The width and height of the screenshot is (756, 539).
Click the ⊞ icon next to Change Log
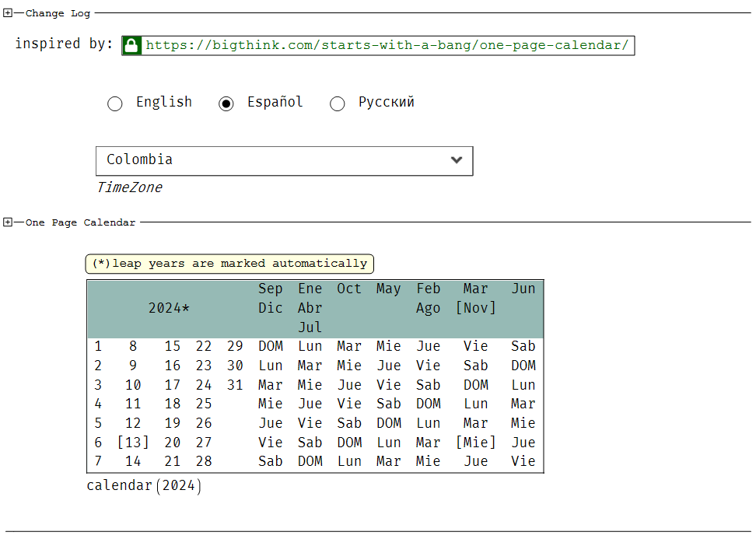tap(7, 12)
